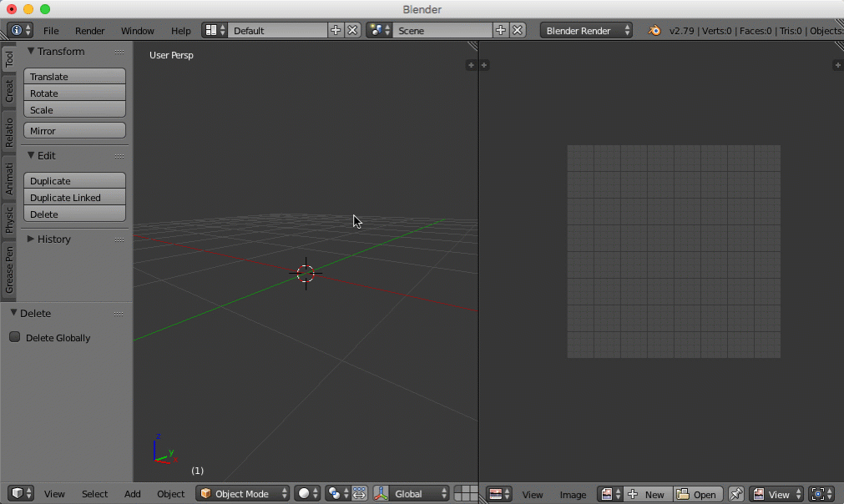Collapse the Transform panel
844x504 pixels.
coord(31,51)
